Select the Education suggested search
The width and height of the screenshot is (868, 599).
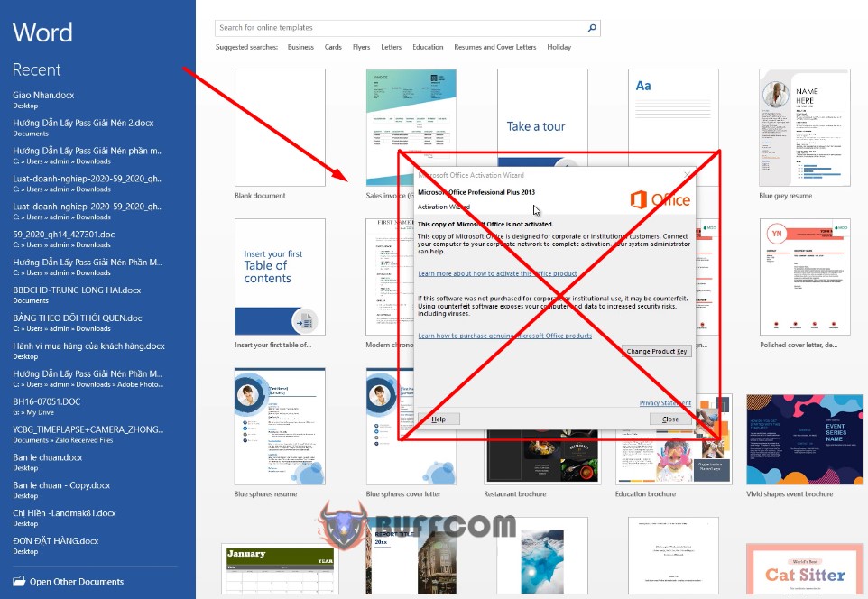[x=428, y=47]
